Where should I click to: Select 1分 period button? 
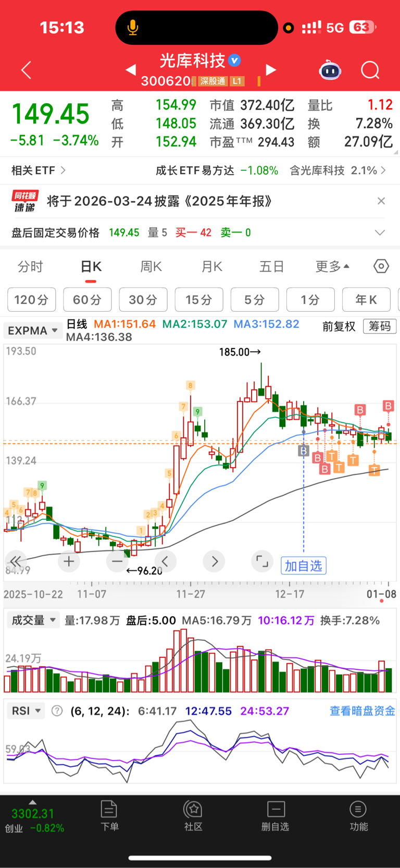pyautogui.click(x=310, y=300)
